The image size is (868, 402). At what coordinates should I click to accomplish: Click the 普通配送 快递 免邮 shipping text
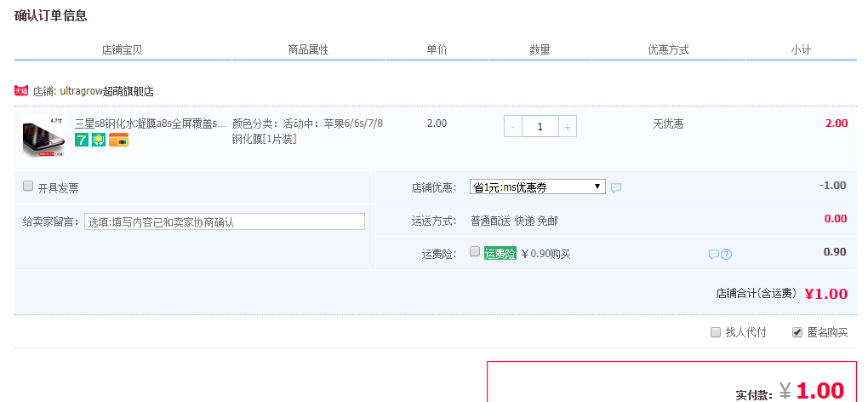[x=514, y=221]
